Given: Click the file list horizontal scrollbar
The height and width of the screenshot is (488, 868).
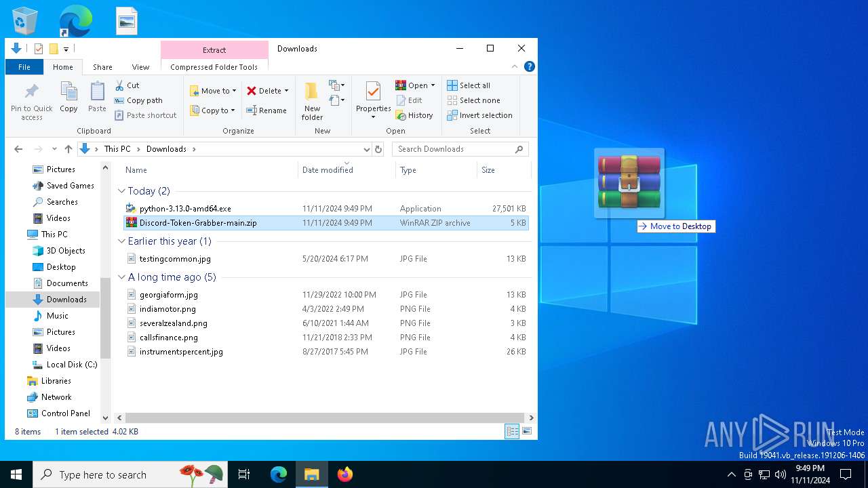Looking at the screenshot, I should 324,418.
